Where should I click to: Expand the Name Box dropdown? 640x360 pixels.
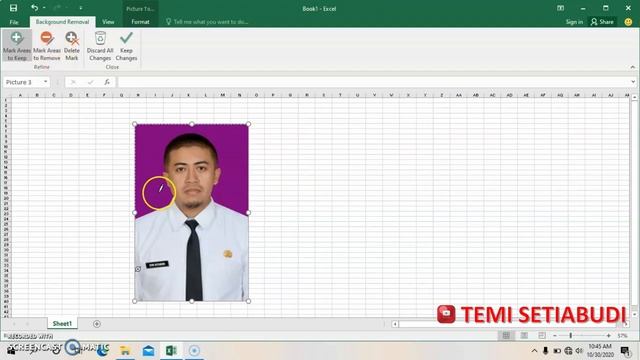tap(45, 82)
